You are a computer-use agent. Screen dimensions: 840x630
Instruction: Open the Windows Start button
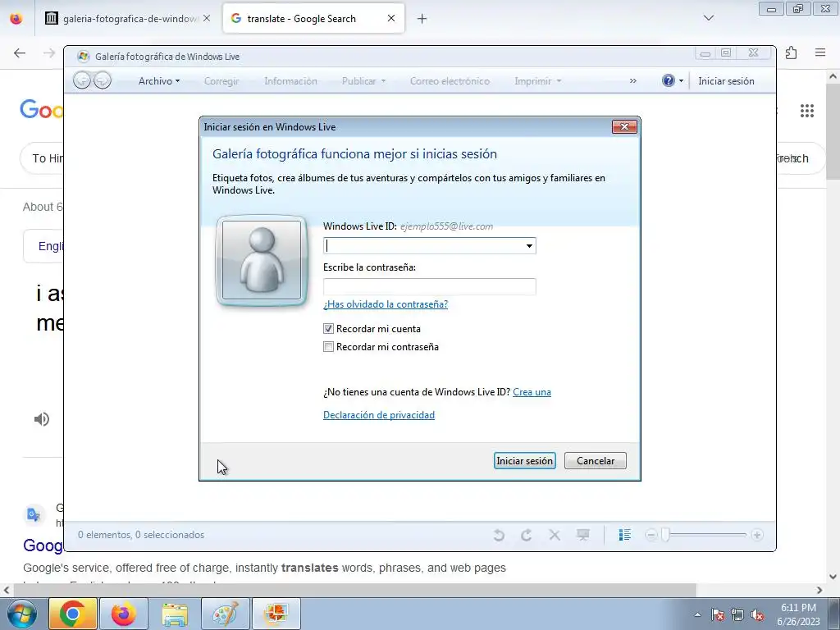click(x=22, y=614)
